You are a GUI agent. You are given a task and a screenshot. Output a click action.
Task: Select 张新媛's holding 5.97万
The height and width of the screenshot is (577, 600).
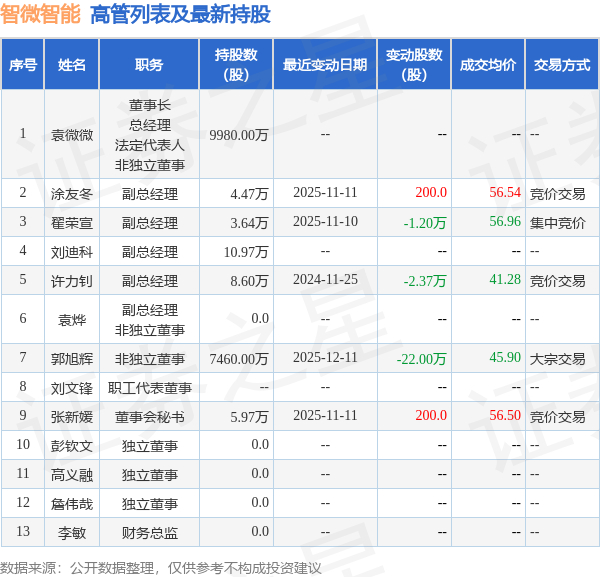point(249,417)
